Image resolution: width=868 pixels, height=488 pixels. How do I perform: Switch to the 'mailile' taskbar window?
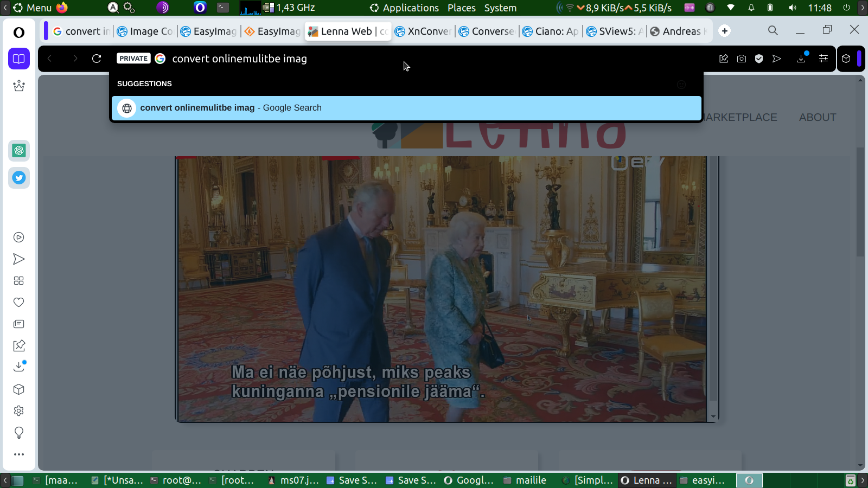point(525,480)
